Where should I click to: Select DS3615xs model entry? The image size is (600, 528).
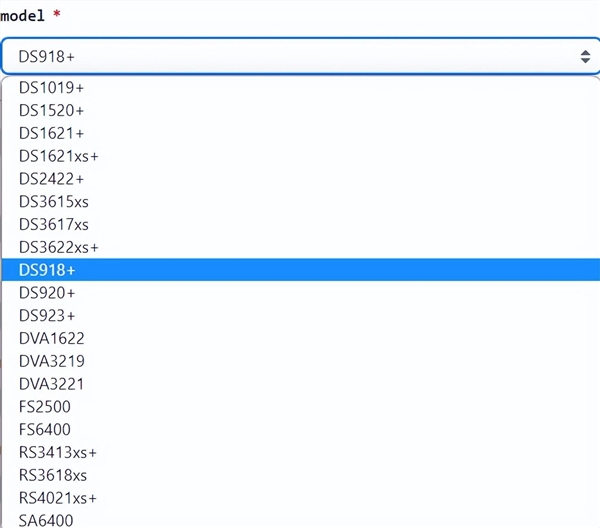(x=301, y=202)
